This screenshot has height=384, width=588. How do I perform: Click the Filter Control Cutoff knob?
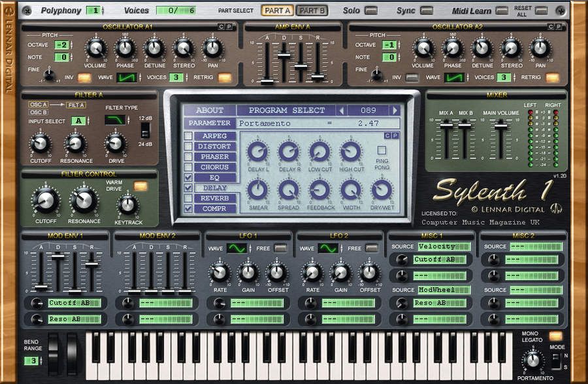(46, 200)
